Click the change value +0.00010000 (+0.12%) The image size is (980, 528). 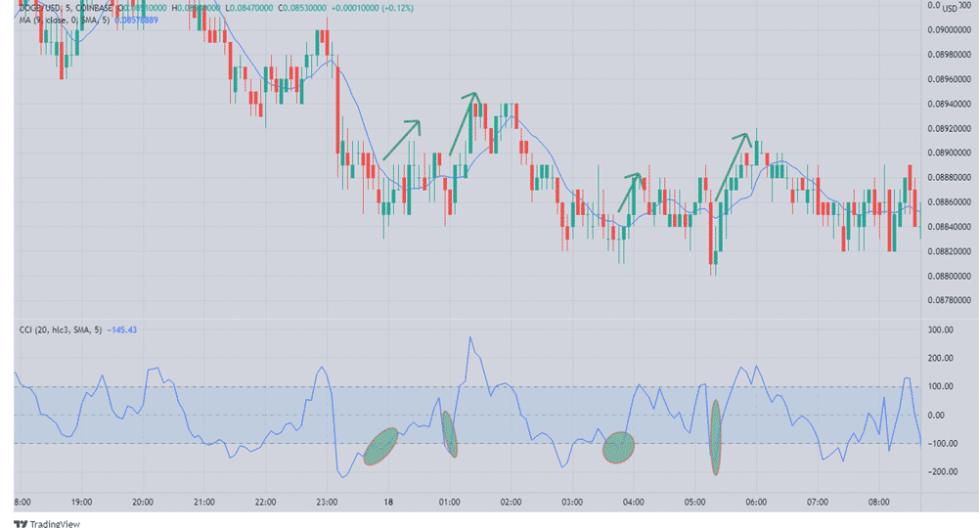(372, 8)
